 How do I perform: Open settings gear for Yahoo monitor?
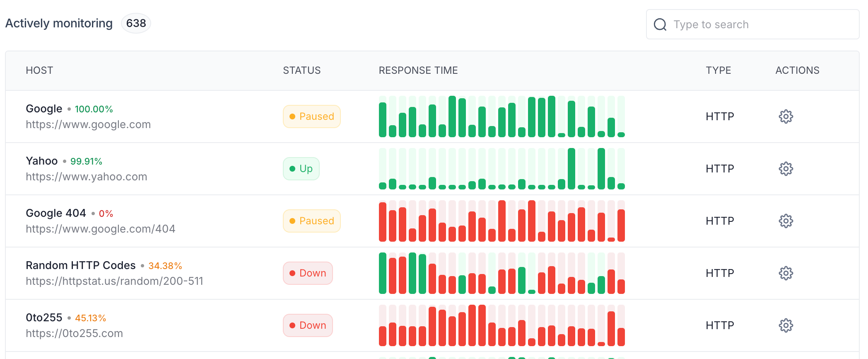pos(786,169)
